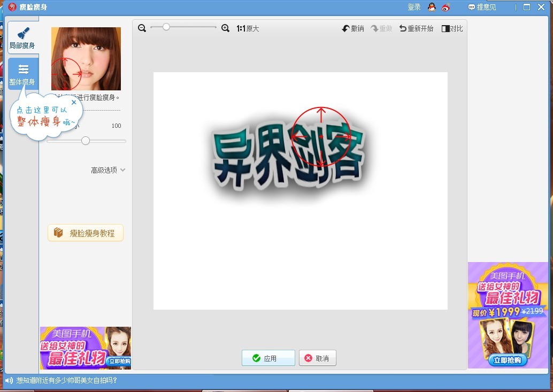Select the 局部瘦身 local slimming tab
This screenshot has width=553, height=392.
(x=22, y=37)
